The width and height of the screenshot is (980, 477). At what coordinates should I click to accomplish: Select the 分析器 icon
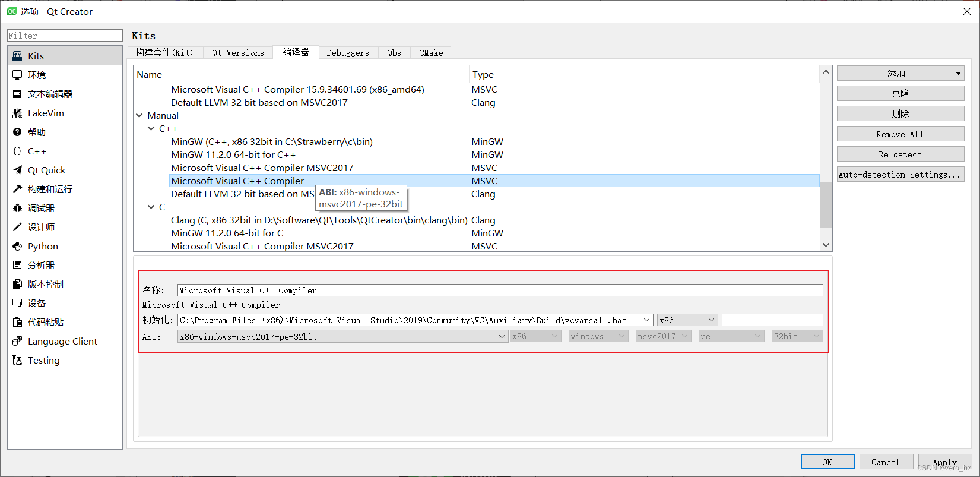(x=17, y=265)
